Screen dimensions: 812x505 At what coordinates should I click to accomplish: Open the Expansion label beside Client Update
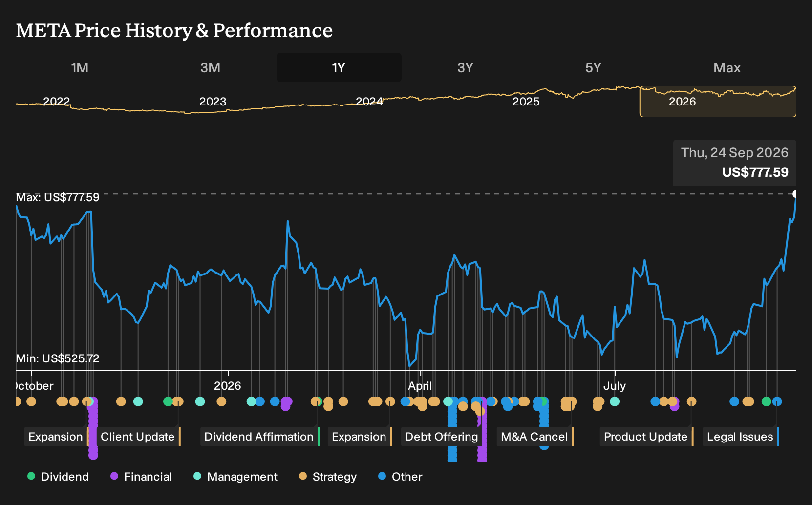click(x=57, y=437)
